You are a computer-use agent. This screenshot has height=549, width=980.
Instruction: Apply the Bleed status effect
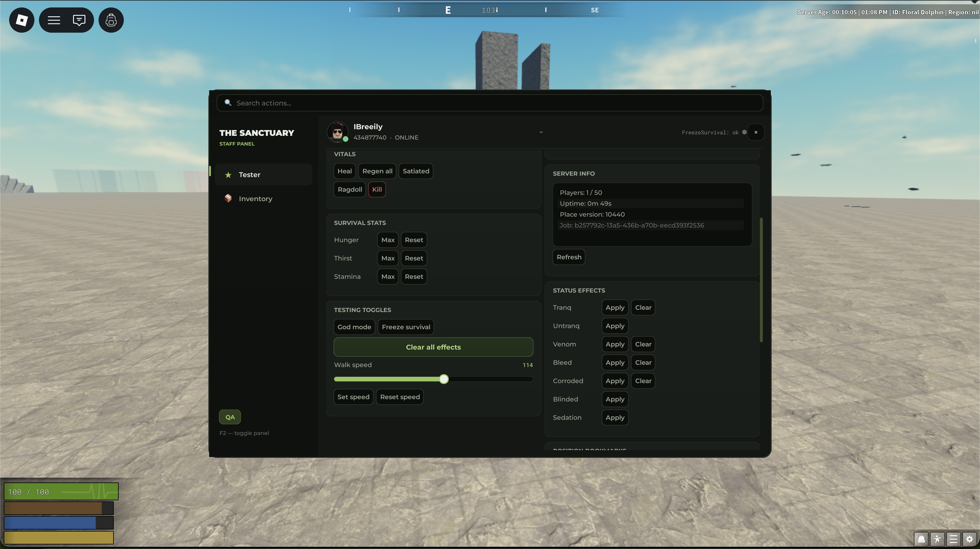[615, 362]
